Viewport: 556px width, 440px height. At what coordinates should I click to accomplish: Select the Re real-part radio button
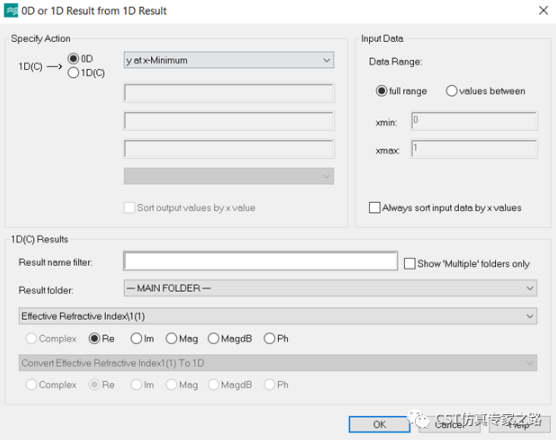pos(94,339)
